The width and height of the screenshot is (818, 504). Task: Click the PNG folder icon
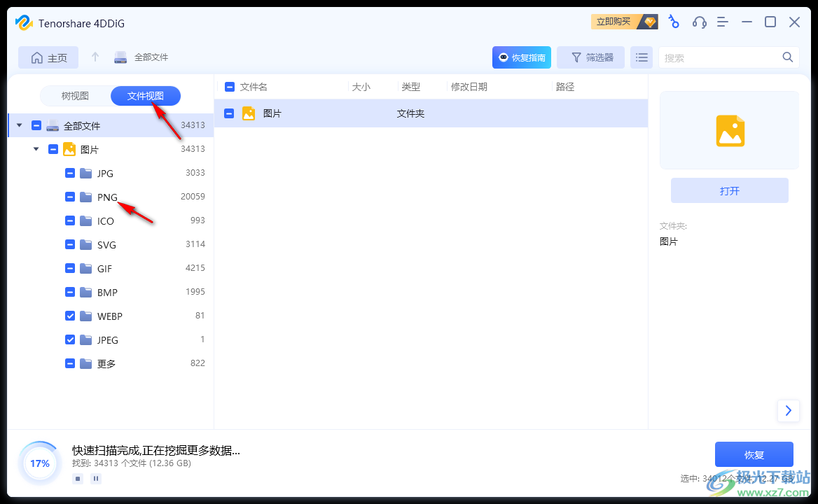point(86,197)
